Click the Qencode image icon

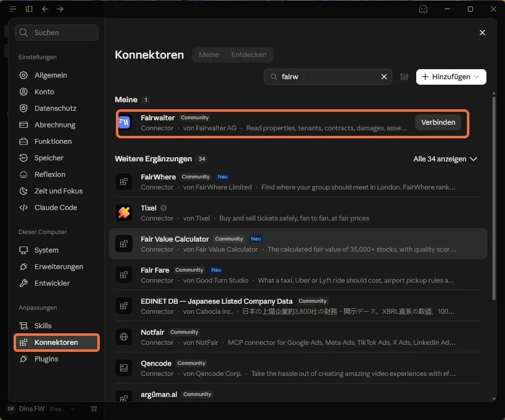pos(124,368)
